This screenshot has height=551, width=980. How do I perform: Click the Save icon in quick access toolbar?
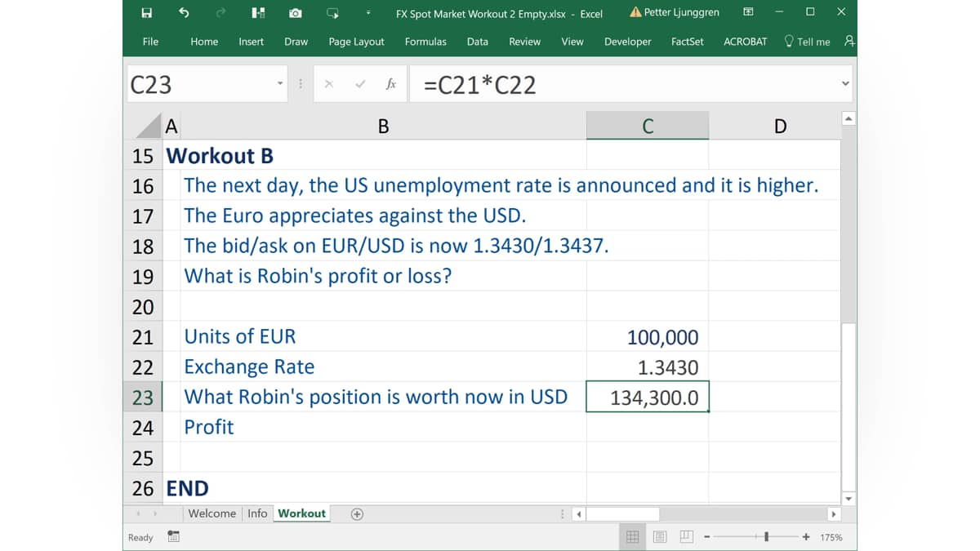tap(146, 13)
